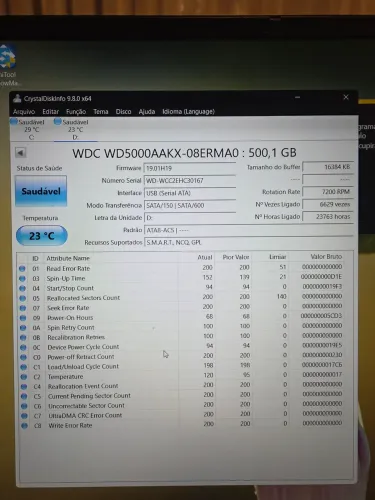The image size is (375, 500).
Task: Open the Disco menu
Action: pyautogui.click(x=123, y=112)
